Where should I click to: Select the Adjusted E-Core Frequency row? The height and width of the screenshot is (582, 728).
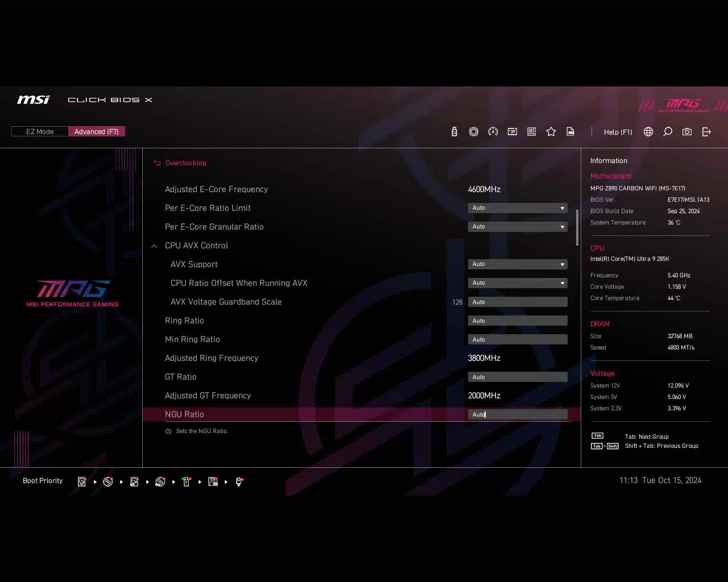click(x=361, y=189)
